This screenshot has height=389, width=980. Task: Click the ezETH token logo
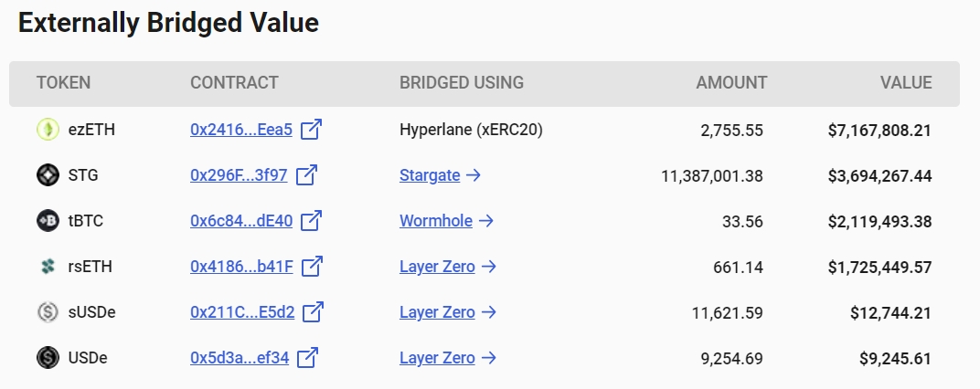tap(48, 130)
